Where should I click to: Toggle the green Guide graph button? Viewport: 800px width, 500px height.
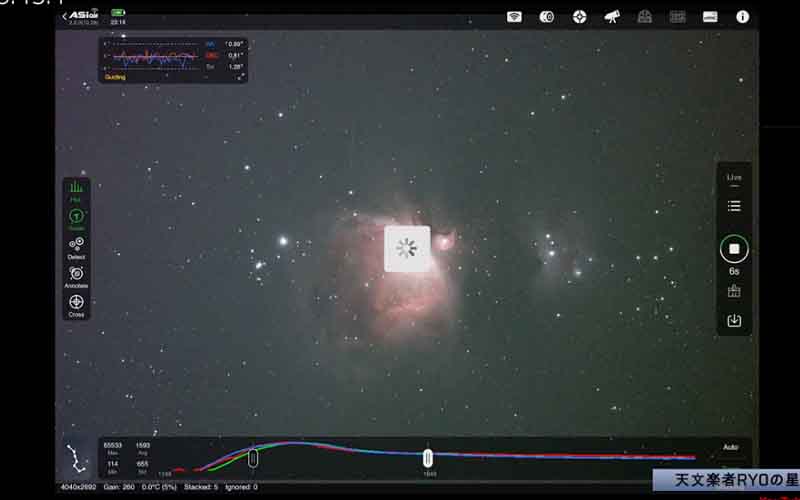[x=77, y=218]
